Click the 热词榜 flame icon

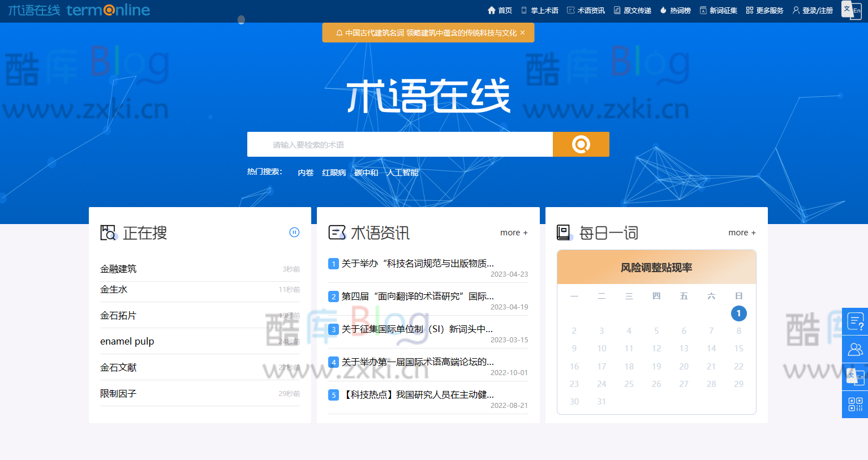[x=662, y=10]
